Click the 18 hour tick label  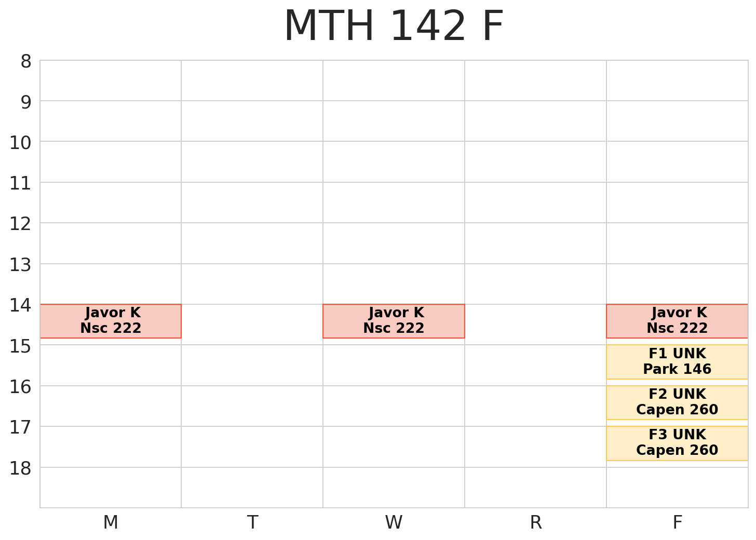20,469
